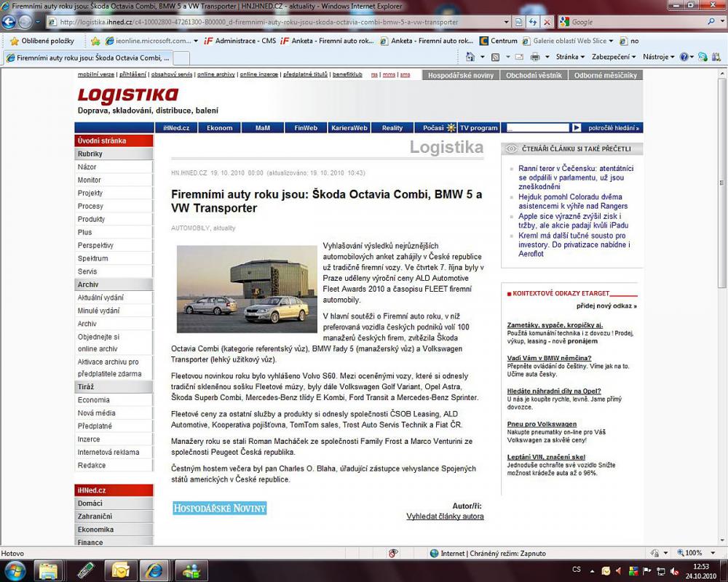Image resolution: width=728 pixels, height=582 pixels.
Task: Open the Aktuální vydání sidebar link
Action: pyautogui.click(x=100, y=298)
